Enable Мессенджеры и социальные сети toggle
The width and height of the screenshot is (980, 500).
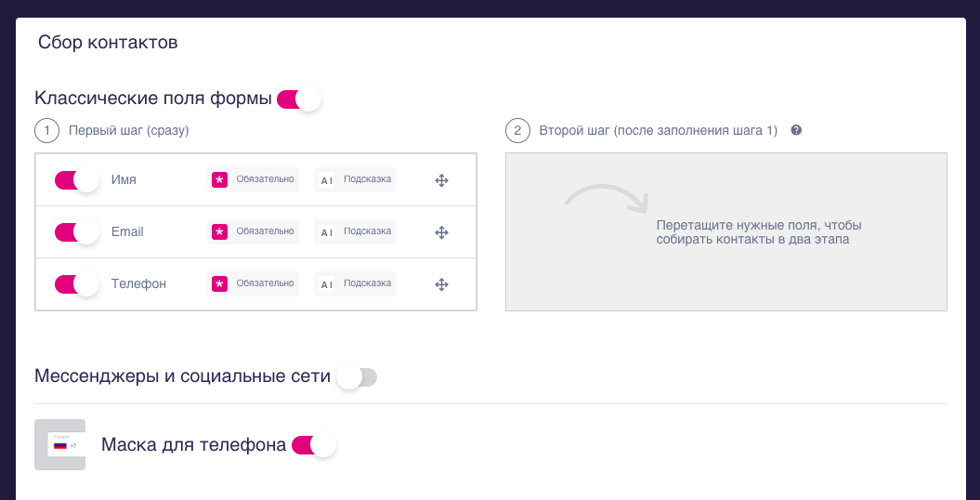click(x=357, y=377)
